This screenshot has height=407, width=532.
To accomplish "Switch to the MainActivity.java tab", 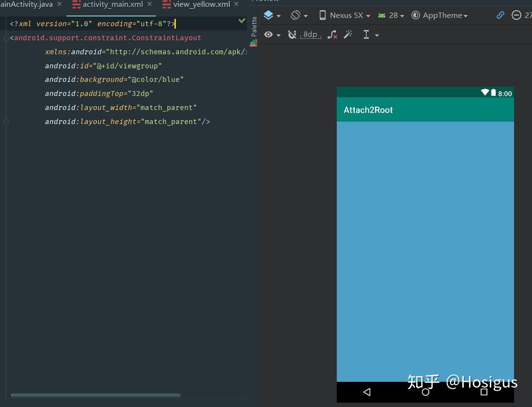I will click(x=26, y=4).
